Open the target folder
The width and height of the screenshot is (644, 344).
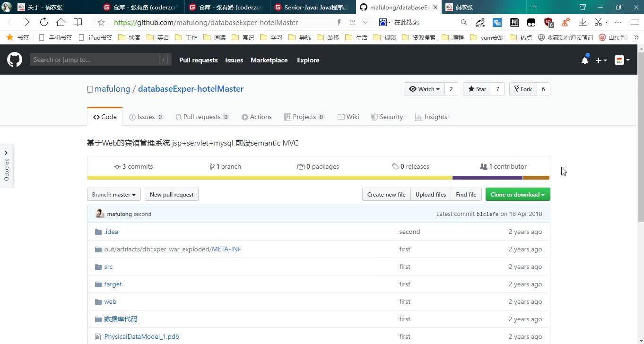113,284
